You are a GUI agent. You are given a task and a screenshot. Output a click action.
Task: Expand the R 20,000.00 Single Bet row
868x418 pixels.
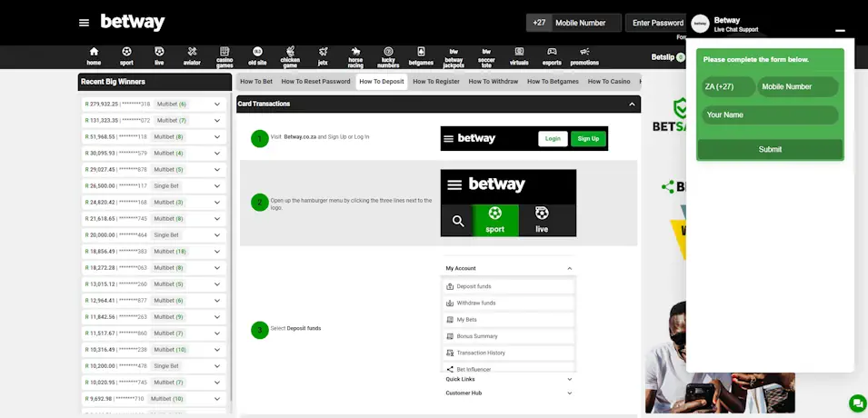[217, 234]
